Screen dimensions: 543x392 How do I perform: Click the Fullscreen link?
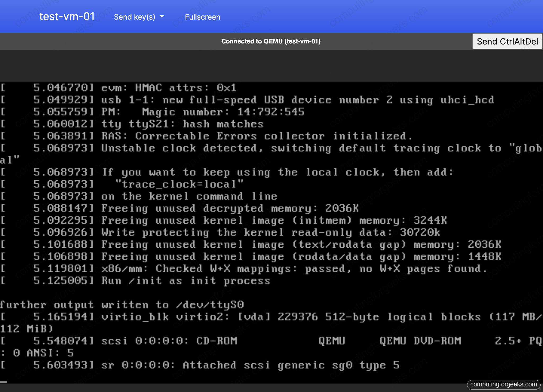pyautogui.click(x=203, y=17)
